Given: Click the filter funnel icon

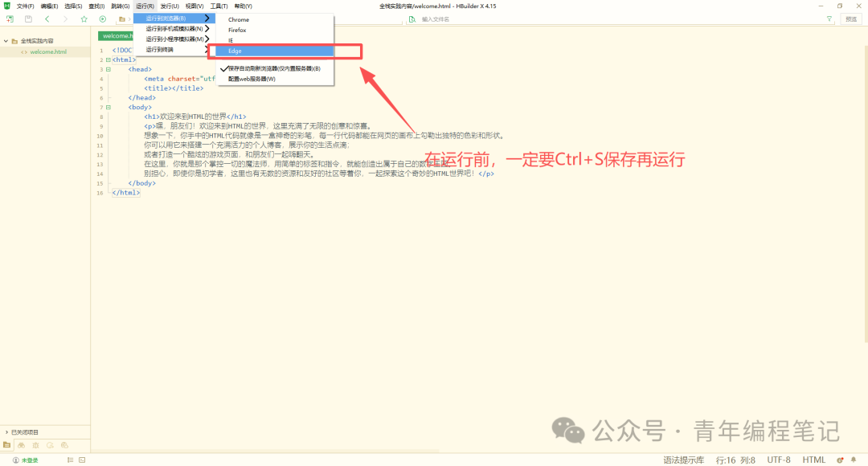Looking at the screenshot, I should pyautogui.click(x=829, y=18).
